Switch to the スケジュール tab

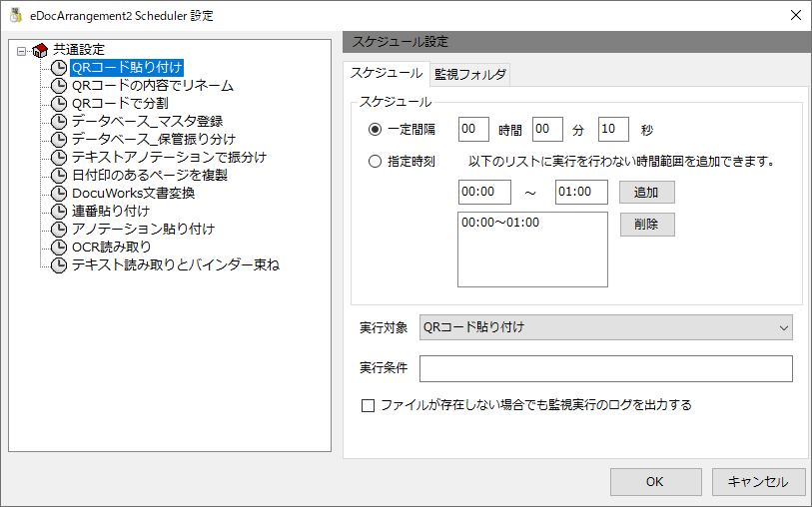click(387, 73)
